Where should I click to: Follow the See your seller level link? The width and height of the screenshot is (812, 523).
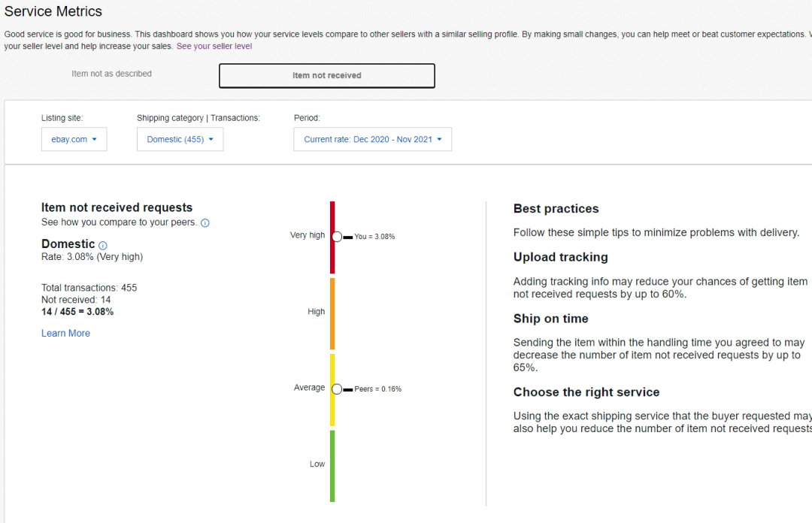214,46
